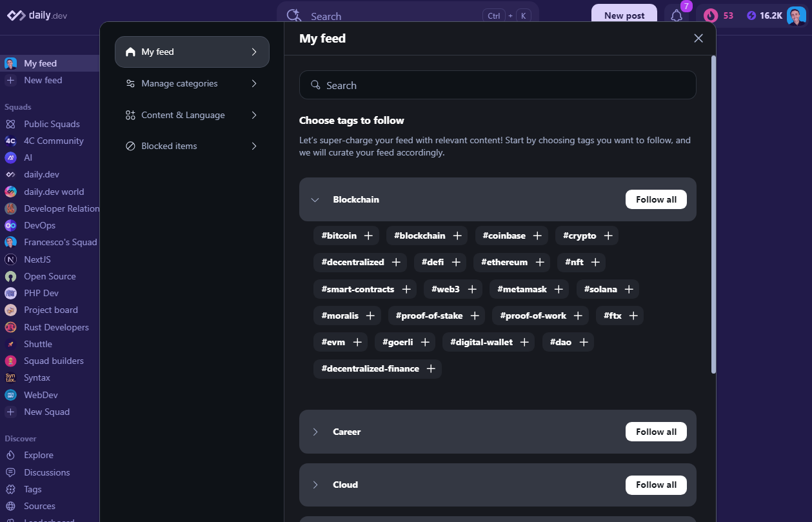Follow the #coinbase tag
This screenshot has height=522, width=812.
pyautogui.click(x=511, y=236)
